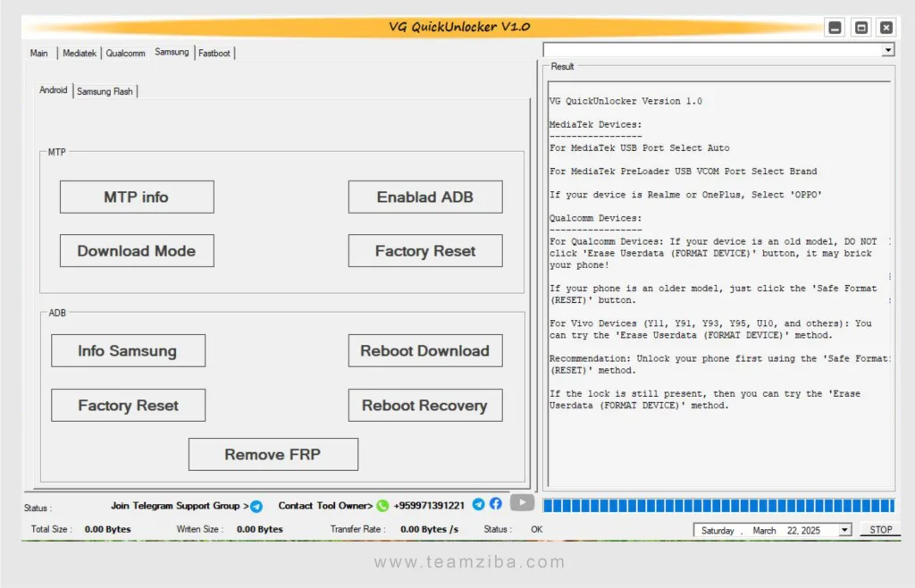Close the VG QuickUnlocker window
This screenshot has height=588, width=915.
point(886,28)
